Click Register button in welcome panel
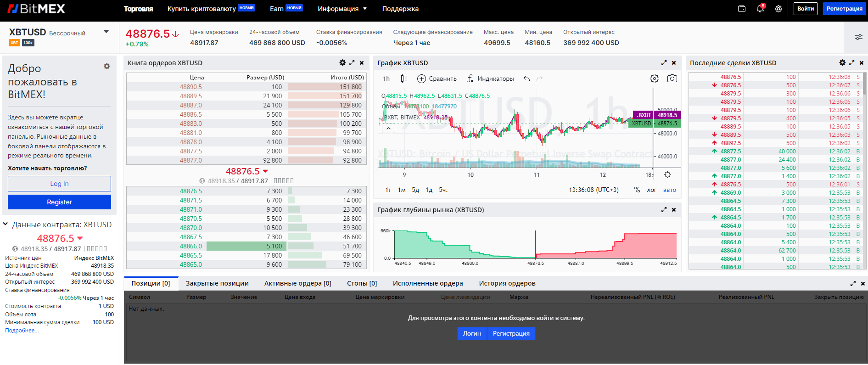The height and width of the screenshot is (365, 868). 59,202
